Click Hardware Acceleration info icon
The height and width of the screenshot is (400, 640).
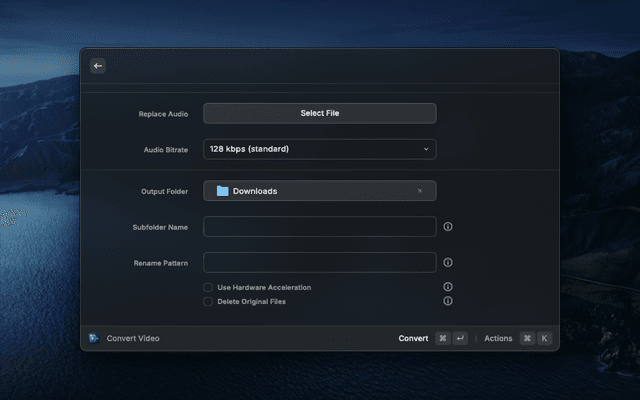coord(448,287)
